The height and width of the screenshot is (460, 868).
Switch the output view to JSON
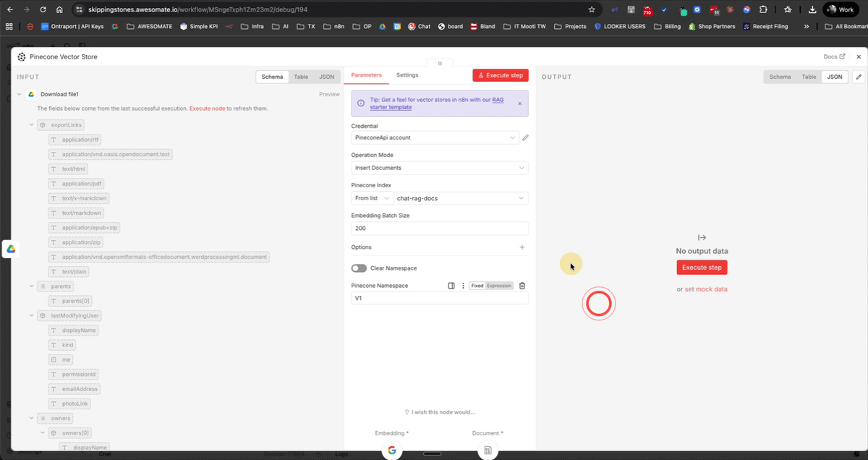(x=834, y=77)
